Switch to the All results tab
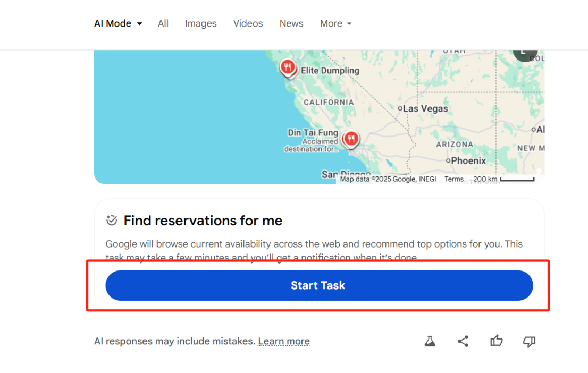 click(x=163, y=23)
